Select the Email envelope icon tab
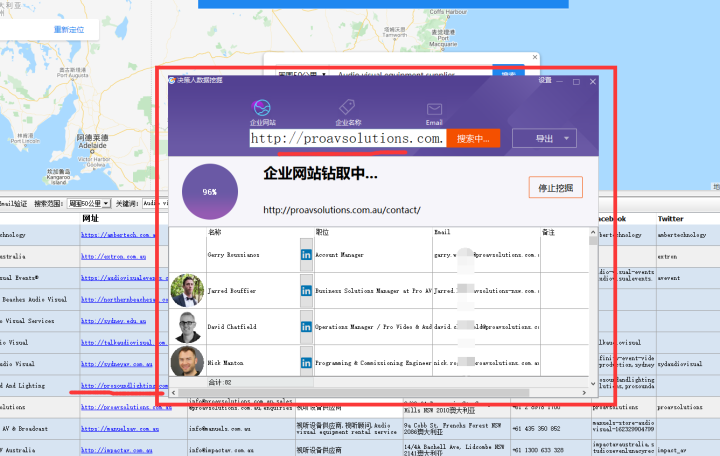The width and height of the screenshot is (720, 456). (434, 114)
